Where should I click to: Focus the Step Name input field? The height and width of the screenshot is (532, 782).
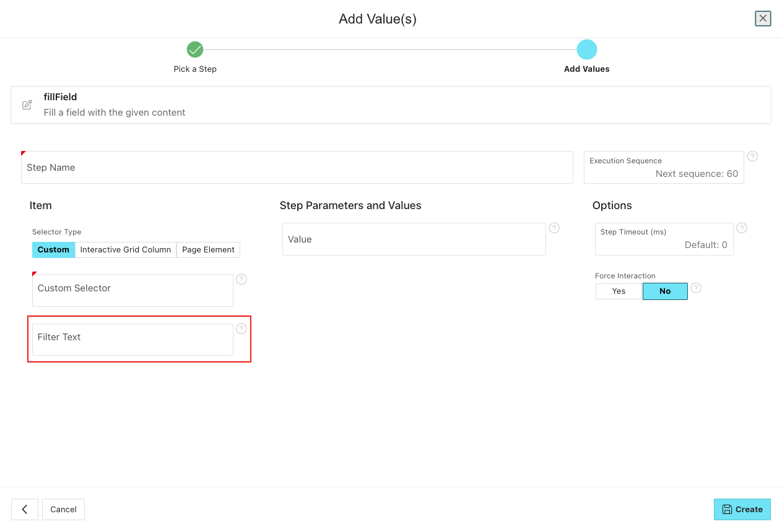click(297, 168)
